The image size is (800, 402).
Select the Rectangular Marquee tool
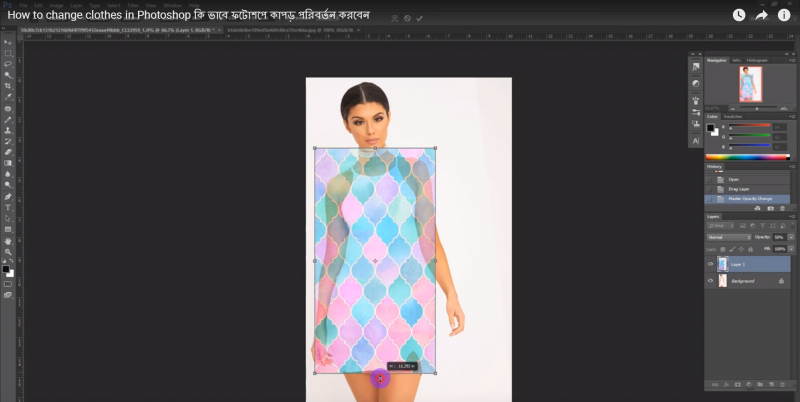click(x=8, y=53)
